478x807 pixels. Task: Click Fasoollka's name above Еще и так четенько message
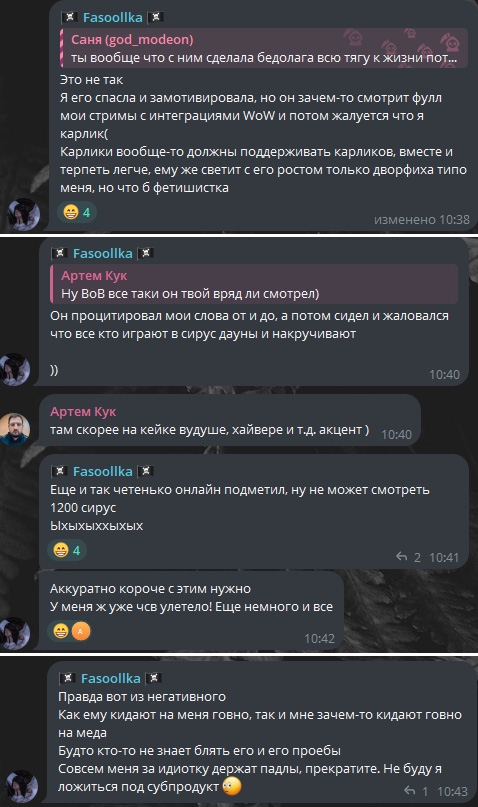(x=102, y=471)
